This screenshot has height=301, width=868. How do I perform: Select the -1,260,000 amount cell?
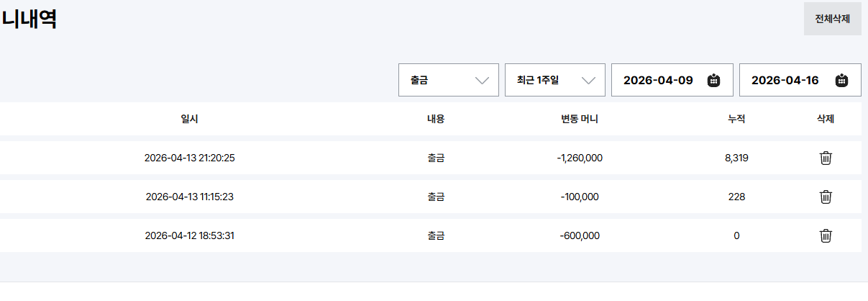click(x=580, y=158)
